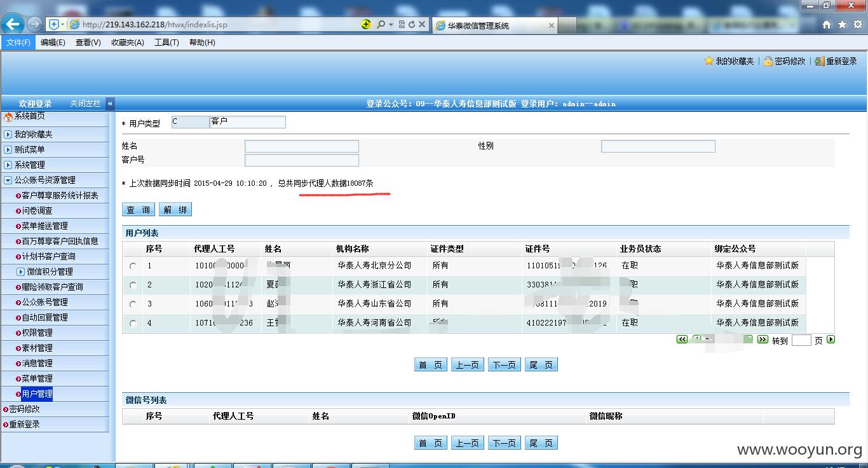Select the radio button for 夏 row 2

(x=133, y=285)
